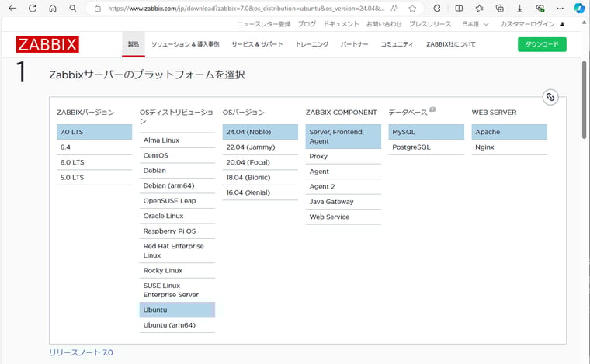Open the read aloud icon in the address bar
Screen dimensions: 590x364
click(394, 9)
